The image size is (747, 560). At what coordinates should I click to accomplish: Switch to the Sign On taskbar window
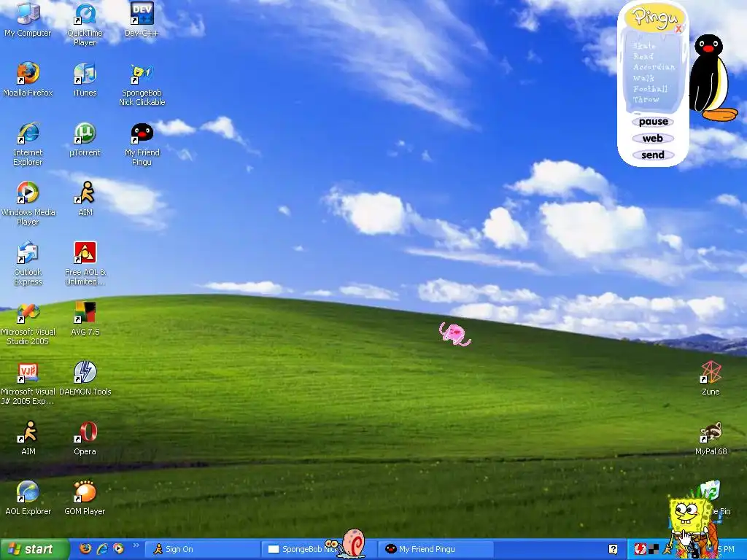[x=203, y=549]
